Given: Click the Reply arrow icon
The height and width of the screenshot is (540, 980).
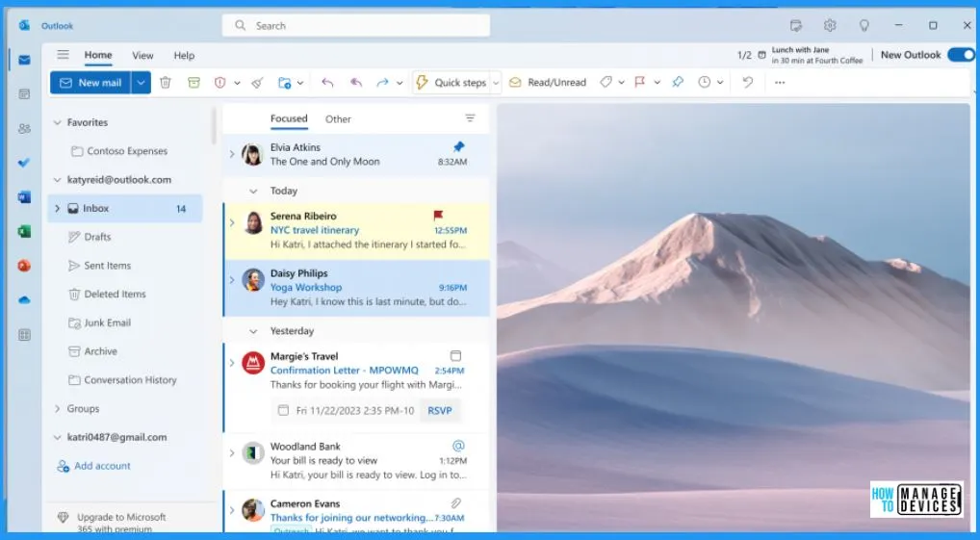Looking at the screenshot, I should click(327, 83).
